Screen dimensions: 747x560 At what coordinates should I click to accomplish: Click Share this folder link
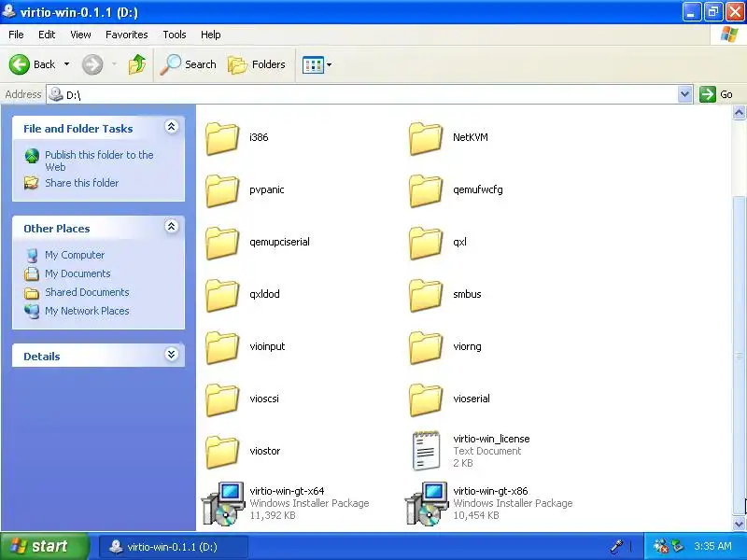[x=81, y=183]
